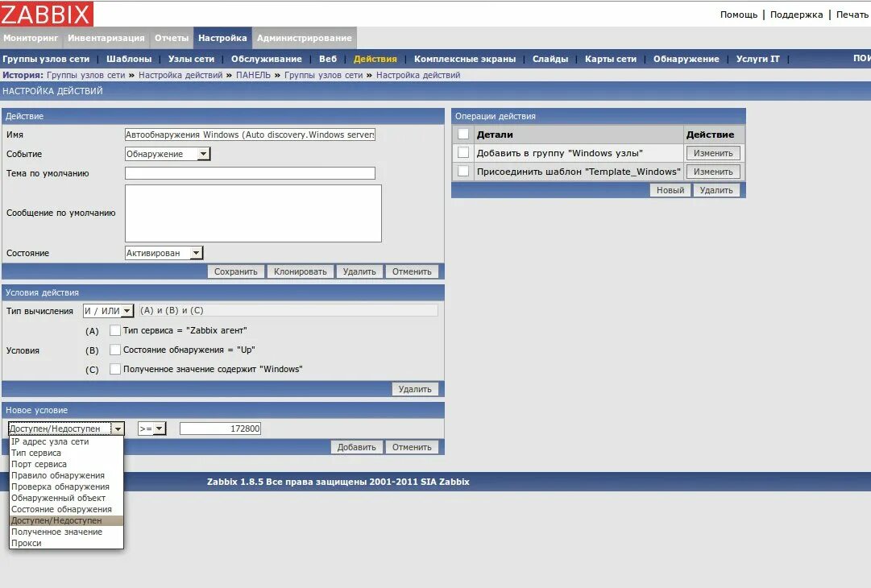Switch to the Инвентаризация tab
This screenshot has width=871, height=588.
(106, 38)
